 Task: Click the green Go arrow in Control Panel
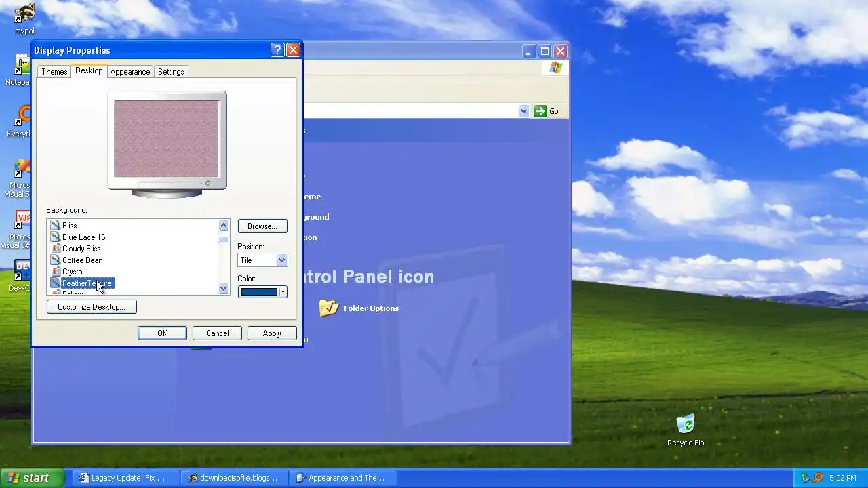point(540,111)
